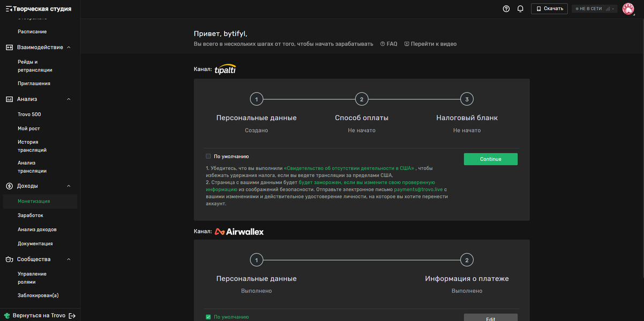Click the exit arrow icon beside Вернуться на Trovo
This screenshot has width=644, height=321.
tap(72, 316)
